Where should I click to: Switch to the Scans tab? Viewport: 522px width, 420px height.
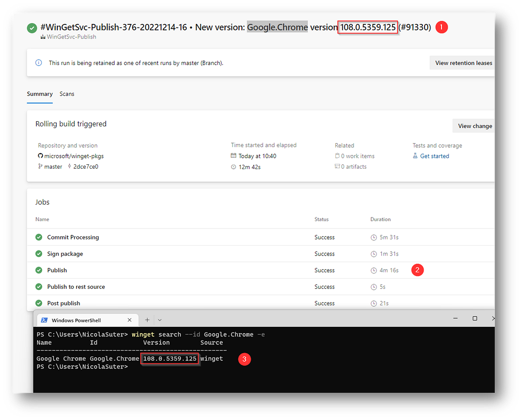67,94
